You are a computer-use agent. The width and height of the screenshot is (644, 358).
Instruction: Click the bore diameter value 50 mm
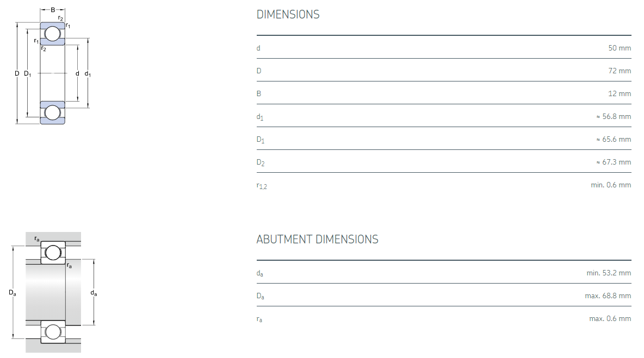coord(620,48)
